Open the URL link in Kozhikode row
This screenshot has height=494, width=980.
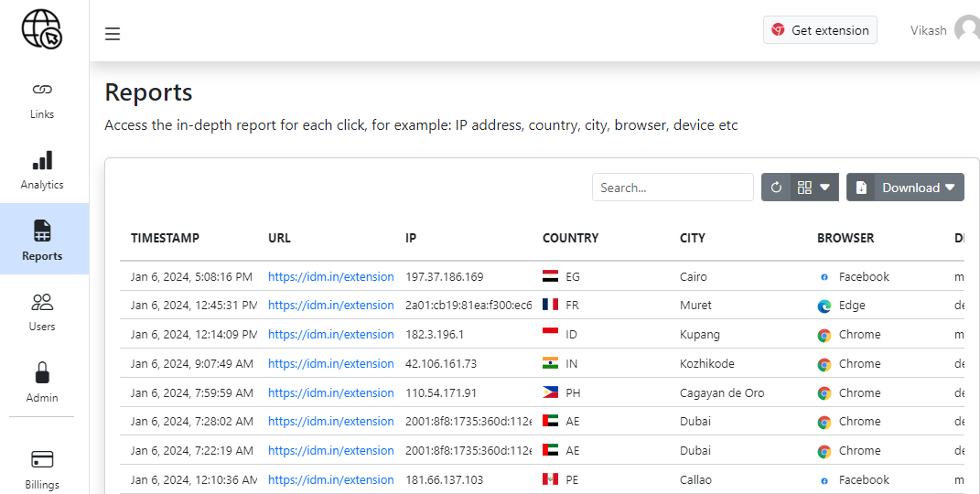(x=331, y=363)
